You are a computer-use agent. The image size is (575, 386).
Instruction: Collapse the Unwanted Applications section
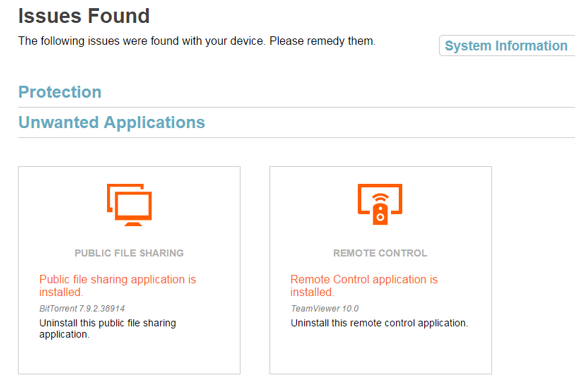click(x=112, y=122)
